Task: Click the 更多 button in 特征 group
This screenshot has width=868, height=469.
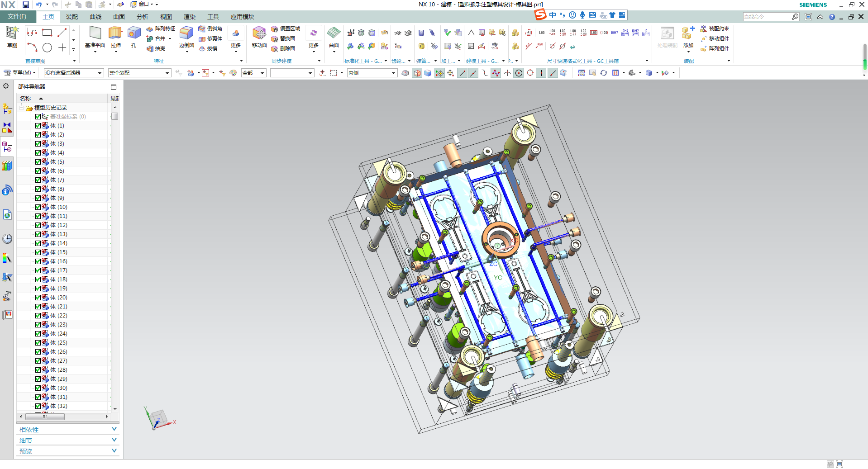Action: click(x=236, y=39)
